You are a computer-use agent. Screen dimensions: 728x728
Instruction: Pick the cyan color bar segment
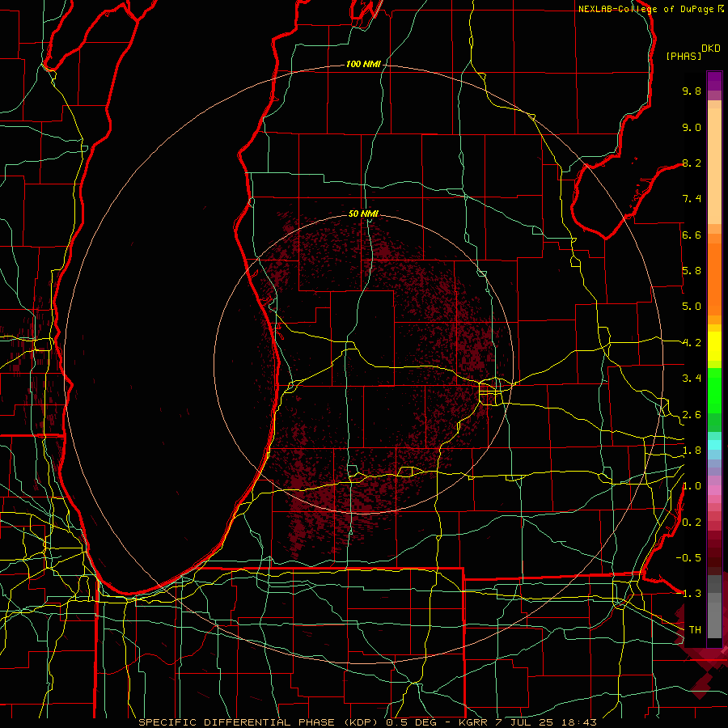(714, 445)
